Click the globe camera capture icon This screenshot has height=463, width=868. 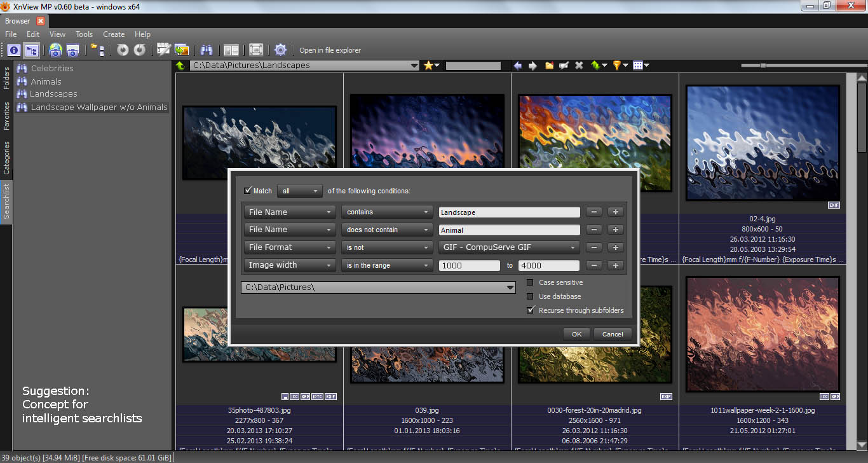pos(55,50)
